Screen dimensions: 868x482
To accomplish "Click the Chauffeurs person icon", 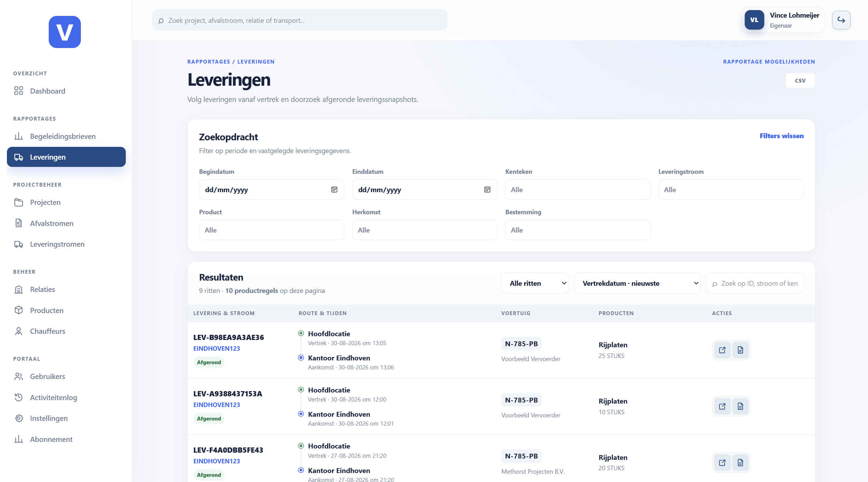I will pos(19,331).
